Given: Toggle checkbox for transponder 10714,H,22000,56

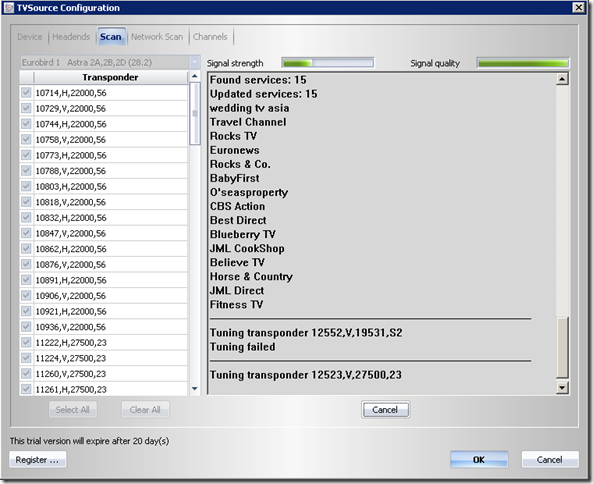Looking at the screenshot, I should click(26, 93).
